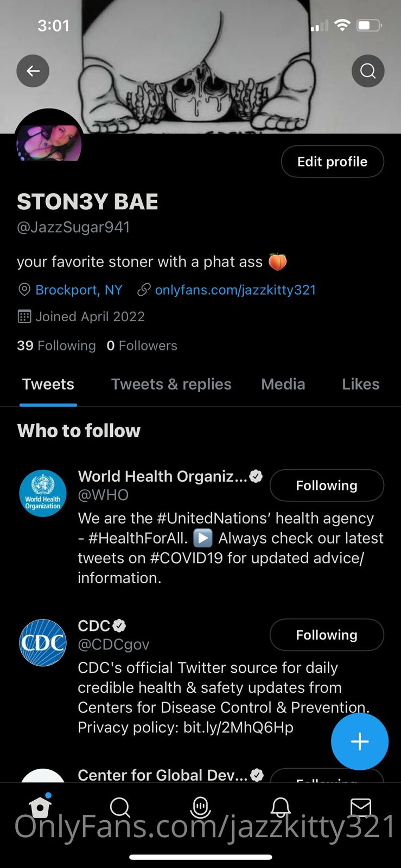This screenshot has height=868, width=401.
Task: Tap the compose tweet plus button
Action: tap(359, 742)
